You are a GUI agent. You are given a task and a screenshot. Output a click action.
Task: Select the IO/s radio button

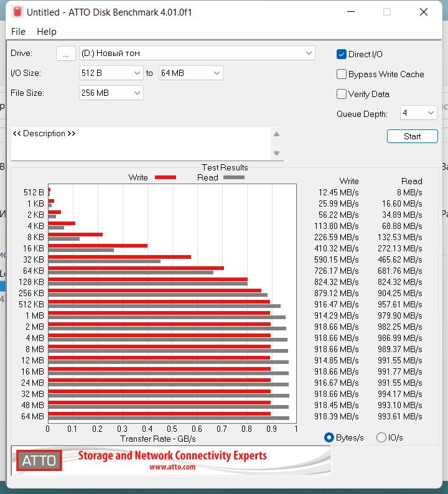point(381,437)
